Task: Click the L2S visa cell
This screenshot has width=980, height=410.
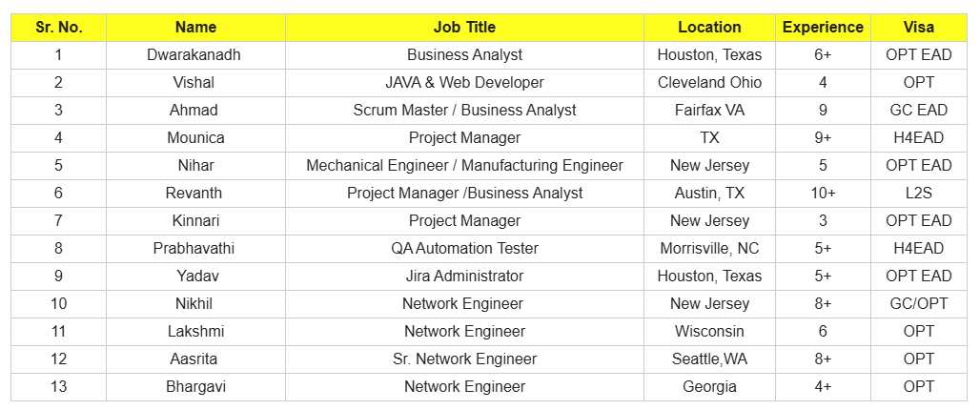Action: coord(918,194)
